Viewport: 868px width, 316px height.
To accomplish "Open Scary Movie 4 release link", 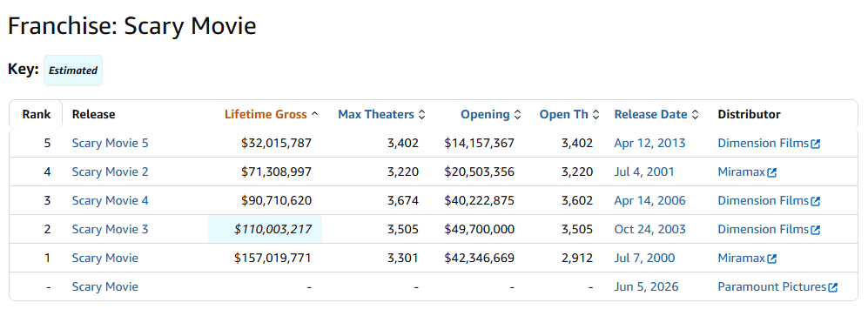I will click(111, 200).
